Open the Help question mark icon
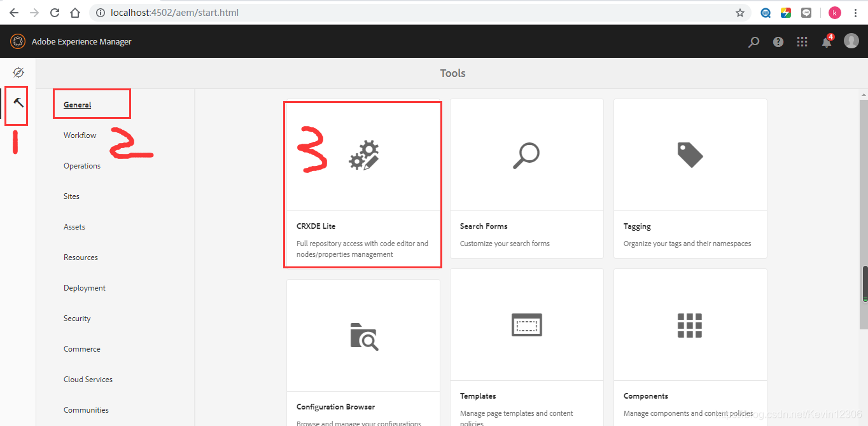868x426 pixels. pyautogui.click(x=778, y=42)
